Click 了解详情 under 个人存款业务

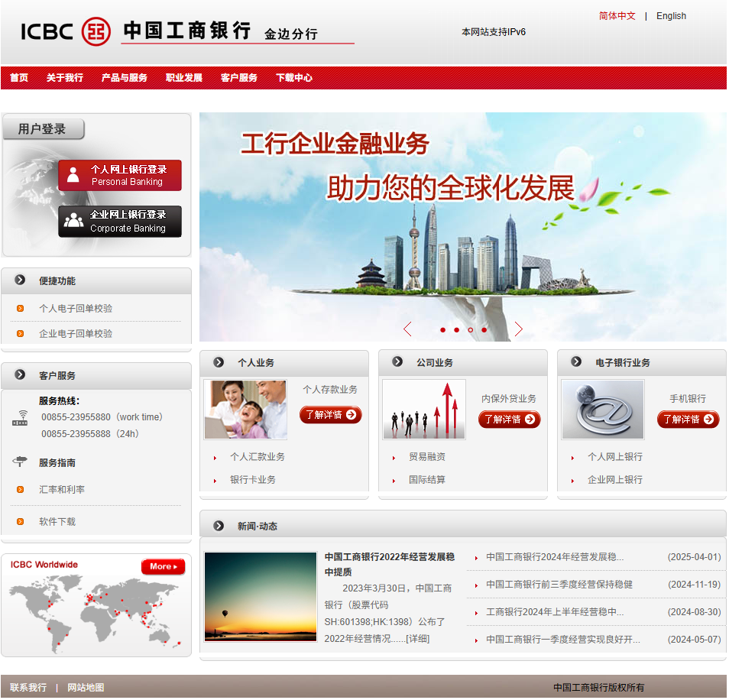pos(331,415)
